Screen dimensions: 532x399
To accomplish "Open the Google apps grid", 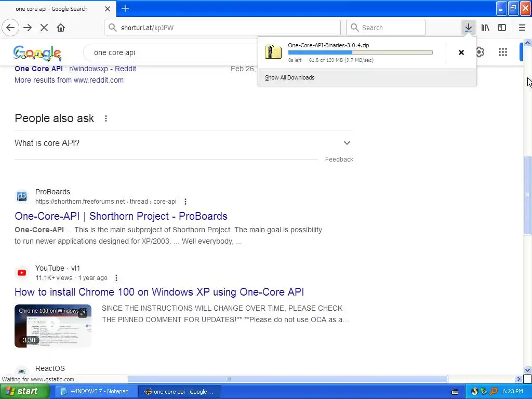I will point(503,52).
